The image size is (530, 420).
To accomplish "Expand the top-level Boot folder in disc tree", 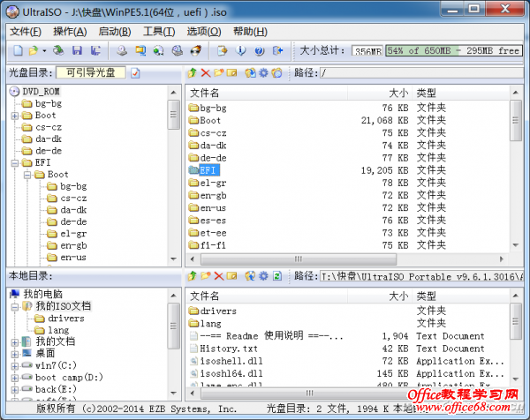I will [14, 116].
